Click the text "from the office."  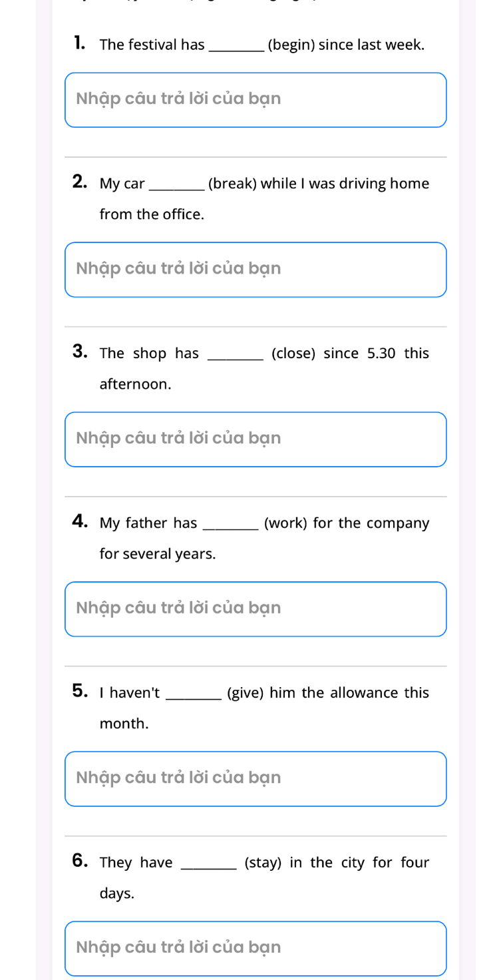(x=152, y=214)
